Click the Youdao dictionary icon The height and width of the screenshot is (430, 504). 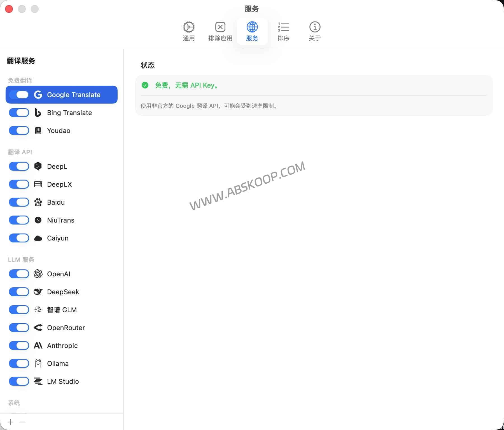(x=38, y=130)
